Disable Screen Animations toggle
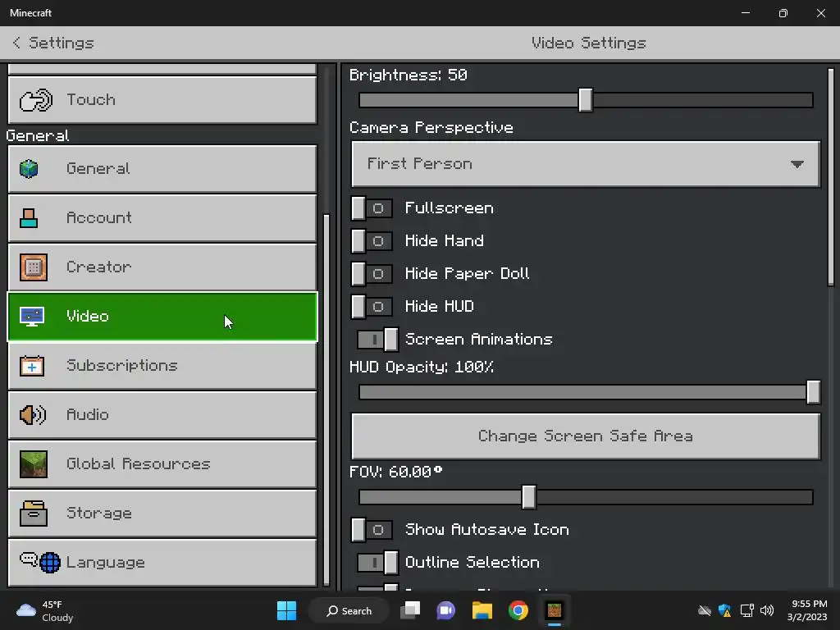 377,339
